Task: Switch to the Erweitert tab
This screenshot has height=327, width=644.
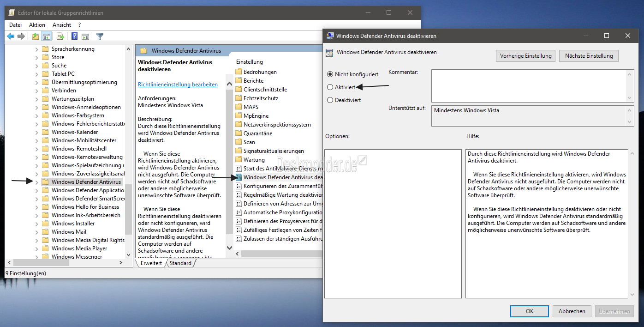Action: click(x=151, y=263)
